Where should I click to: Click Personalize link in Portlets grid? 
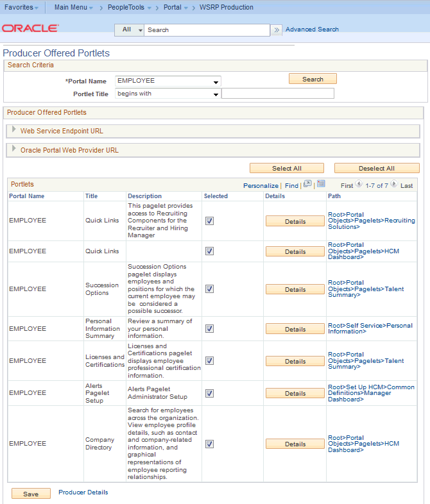(261, 186)
